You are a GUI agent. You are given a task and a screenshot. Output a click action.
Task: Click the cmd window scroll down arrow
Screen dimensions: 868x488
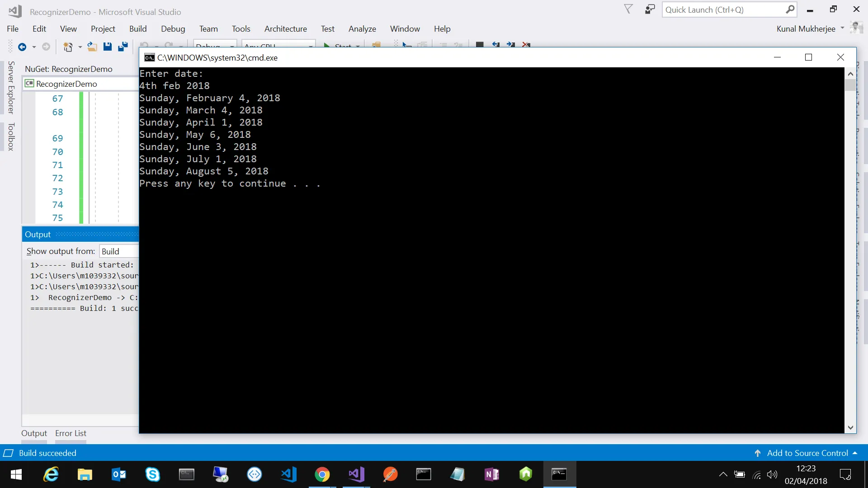(850, 427)
